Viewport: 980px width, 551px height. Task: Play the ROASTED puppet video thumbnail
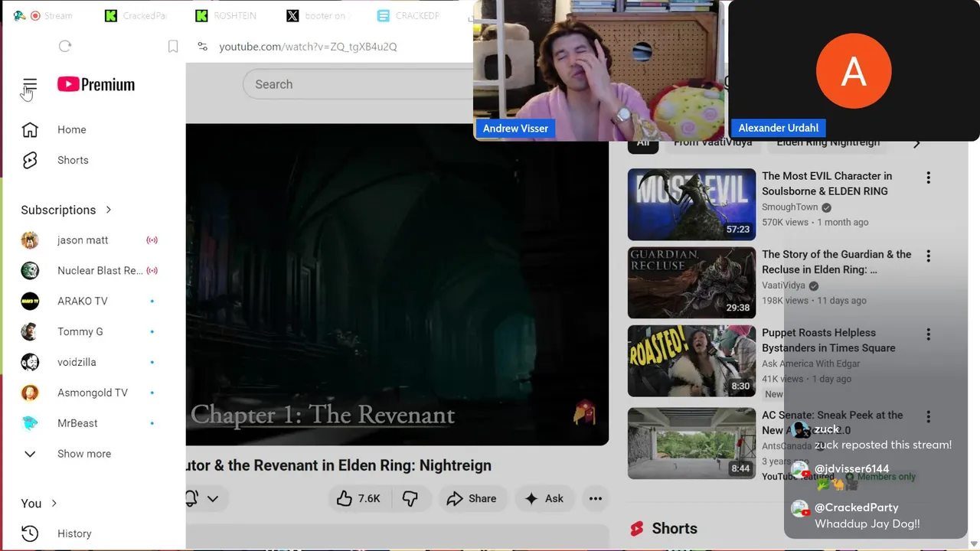(691, 361)
